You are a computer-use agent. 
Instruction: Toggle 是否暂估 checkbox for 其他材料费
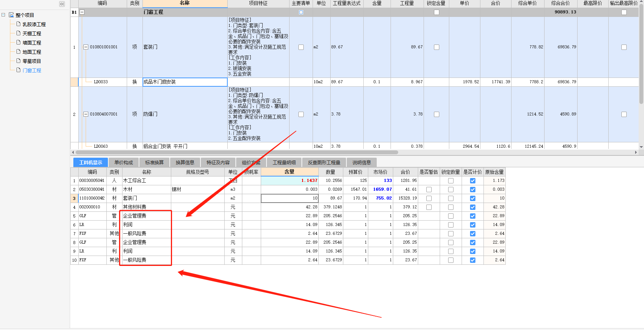point(429,207)
